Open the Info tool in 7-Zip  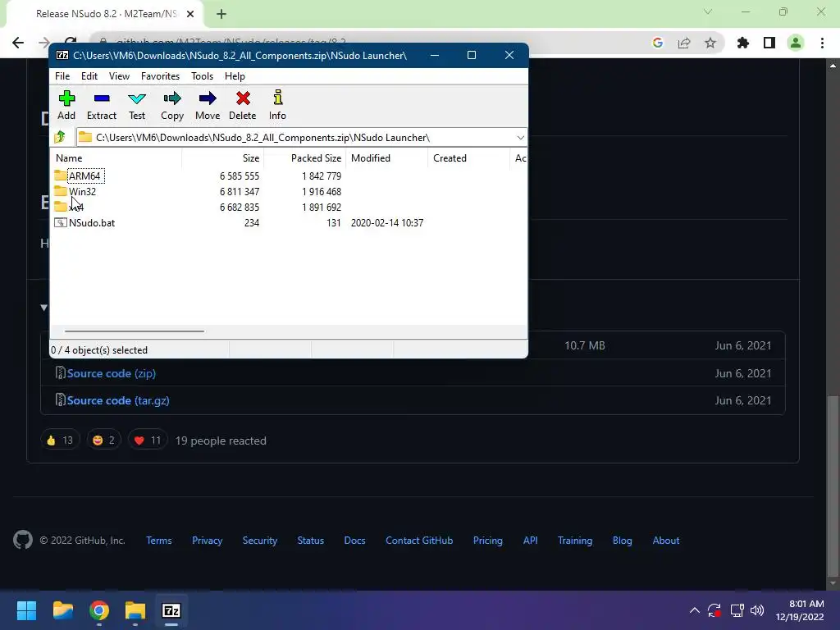pyautogui.click(x=277, y=105)
